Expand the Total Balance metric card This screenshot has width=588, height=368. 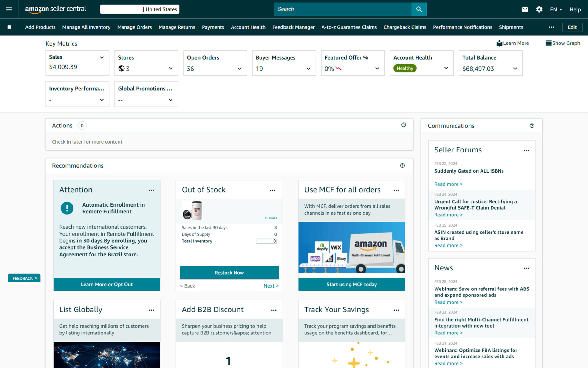pos(515,69)
